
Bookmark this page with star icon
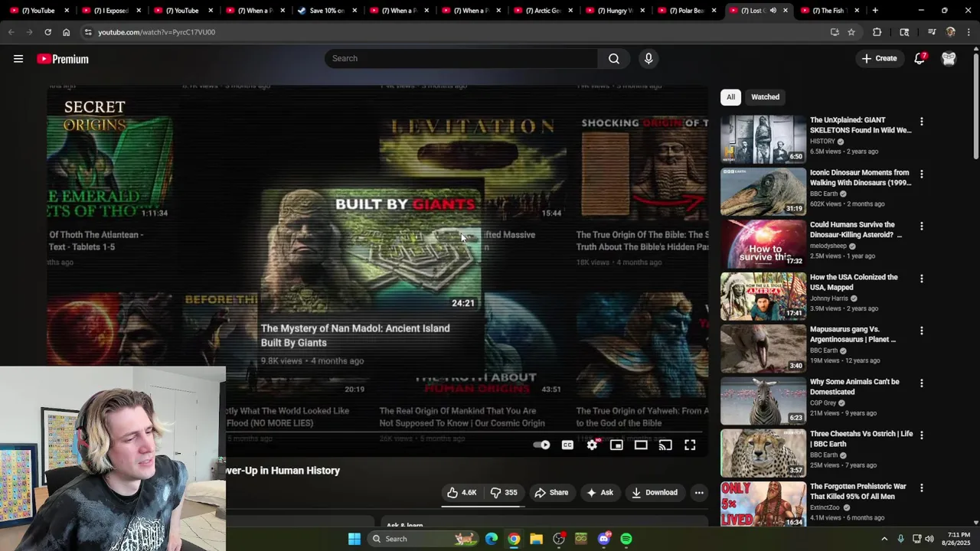pyautogui.click(x=851, y=32)
